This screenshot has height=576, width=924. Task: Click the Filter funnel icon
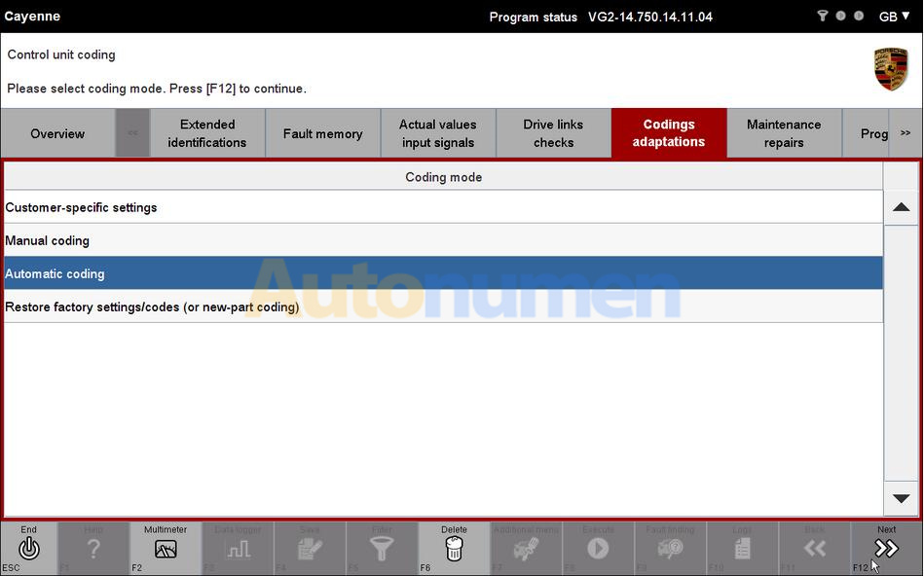click(382, 549)
